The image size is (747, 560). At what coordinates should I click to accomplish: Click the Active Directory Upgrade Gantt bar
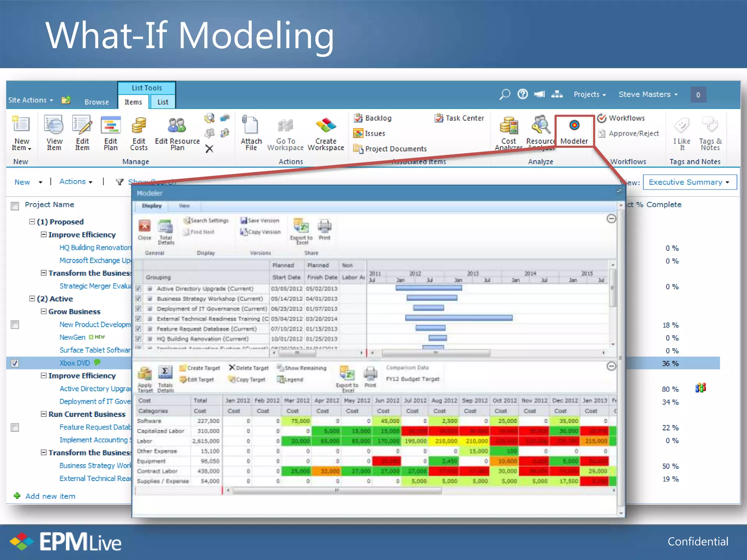pos(429,288)
